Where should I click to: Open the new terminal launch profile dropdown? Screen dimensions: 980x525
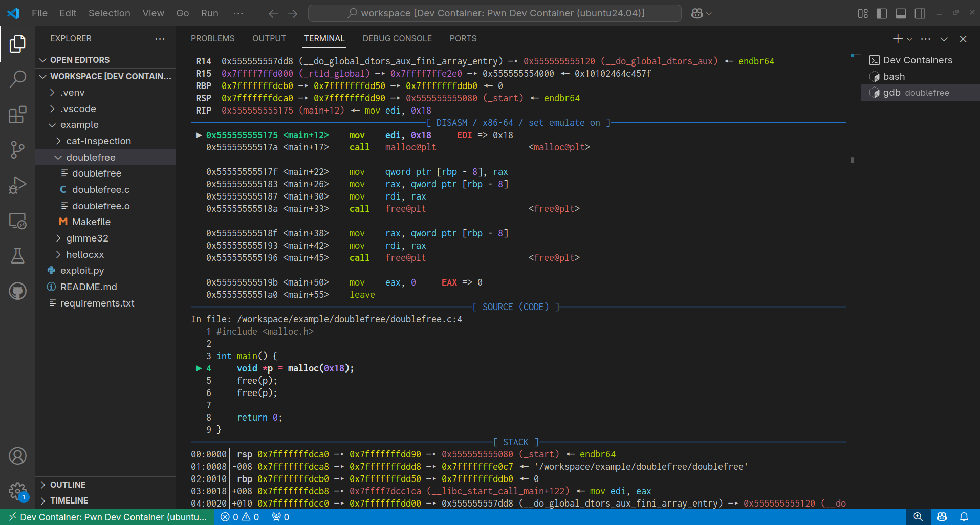coord(909,39)
